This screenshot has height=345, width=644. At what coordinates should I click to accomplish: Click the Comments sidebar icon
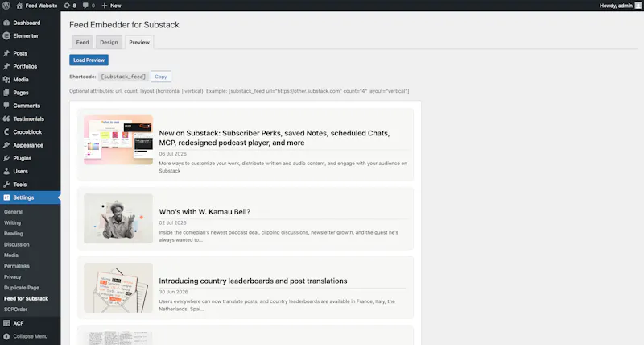coord(6,106)
